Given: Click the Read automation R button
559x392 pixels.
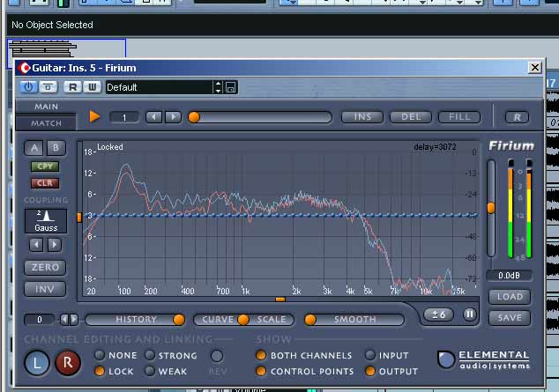Looking at the screenshot, I should coord(72,87).
